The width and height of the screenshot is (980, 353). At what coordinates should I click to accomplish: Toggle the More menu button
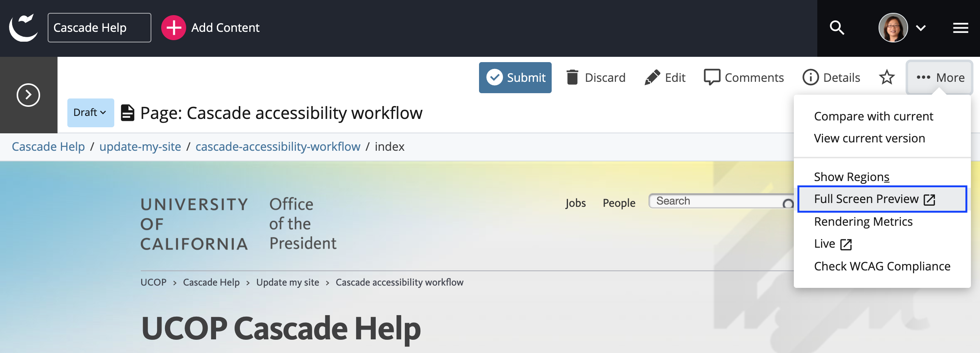coord(940,78)
